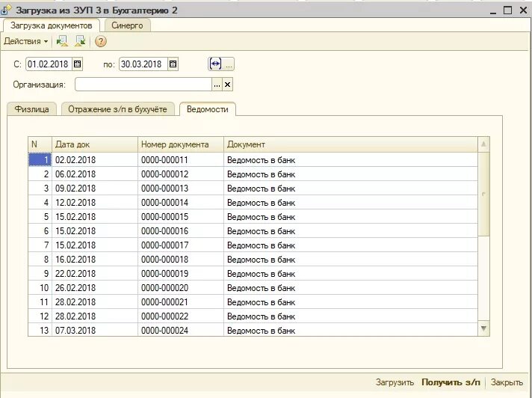Click the end date field 30.03.2018
Screen dimensions: 532x398
tap(143, 64)
